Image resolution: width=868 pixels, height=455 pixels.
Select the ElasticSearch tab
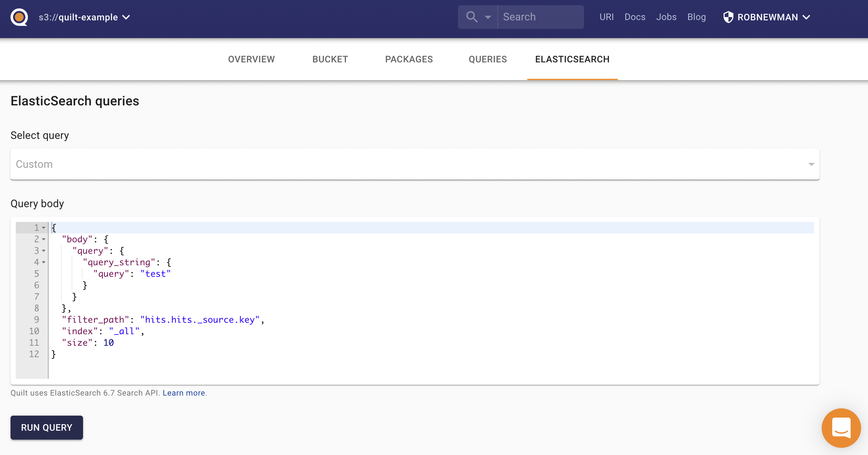tap(572, 59)
